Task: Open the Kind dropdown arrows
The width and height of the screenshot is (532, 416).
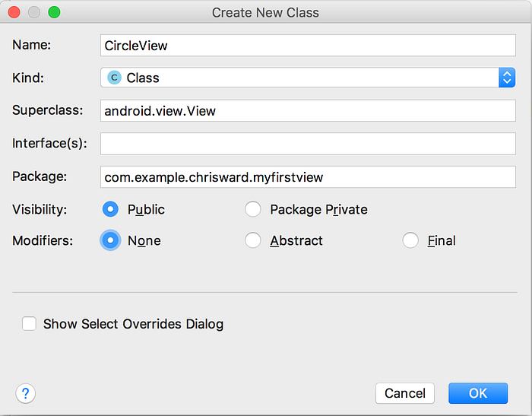Action: [507, 78]
